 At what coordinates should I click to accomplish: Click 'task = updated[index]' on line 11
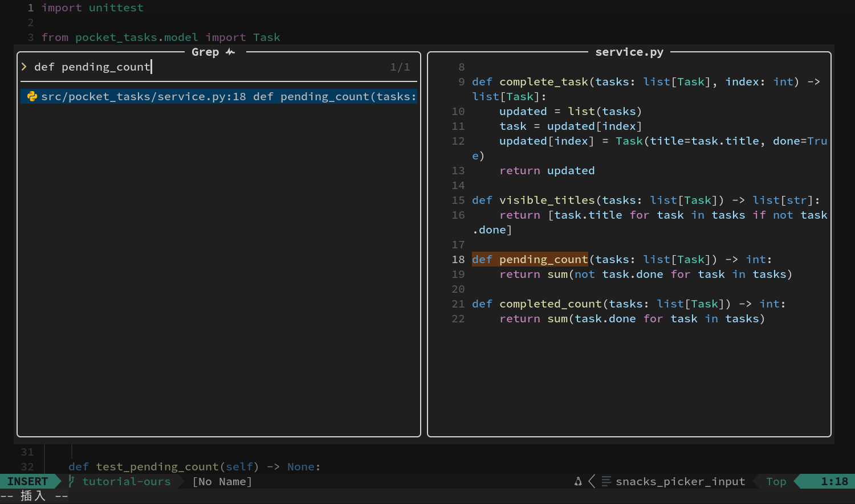pos(571,126)
